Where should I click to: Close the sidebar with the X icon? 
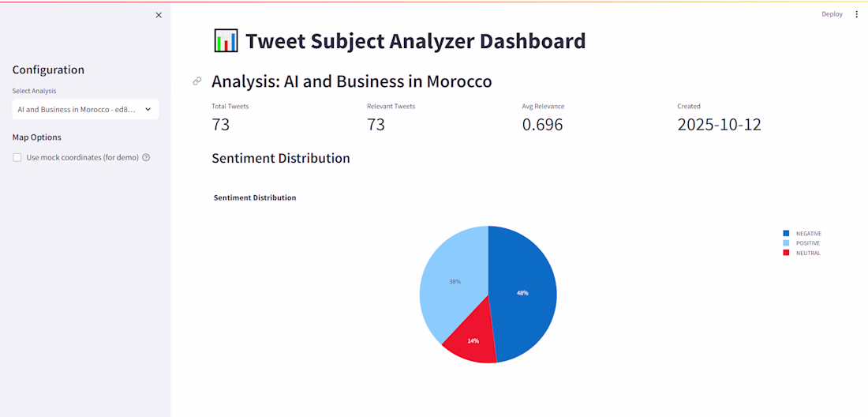coord(159,15)
